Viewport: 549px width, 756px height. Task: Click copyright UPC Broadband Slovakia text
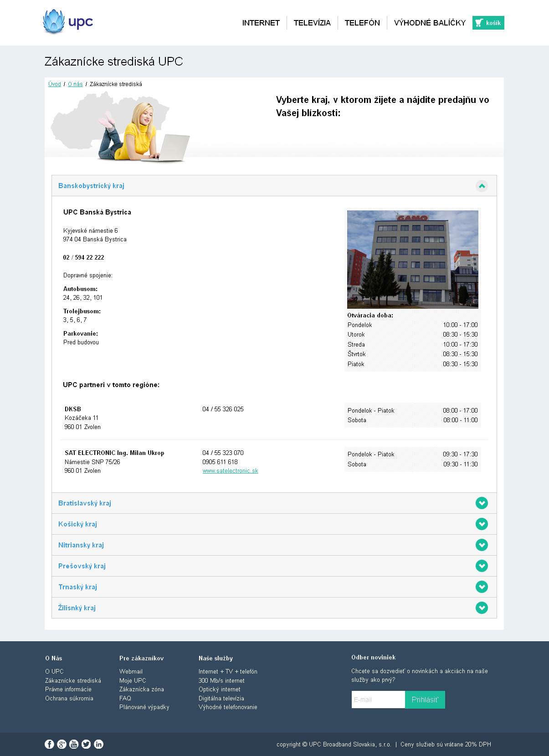[334, 745]
